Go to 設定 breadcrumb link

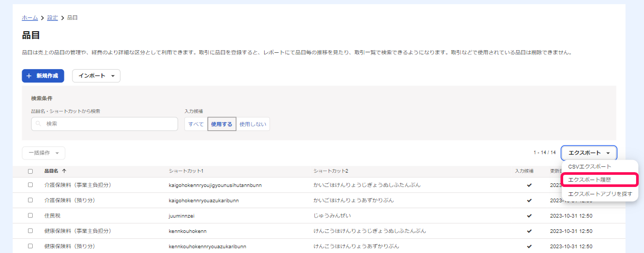point(52,18)
